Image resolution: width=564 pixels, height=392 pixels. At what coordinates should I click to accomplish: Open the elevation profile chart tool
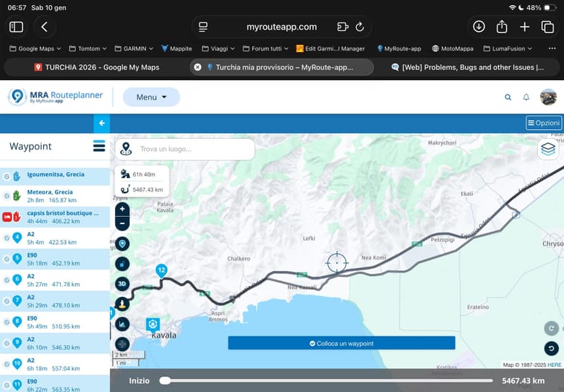122,324
